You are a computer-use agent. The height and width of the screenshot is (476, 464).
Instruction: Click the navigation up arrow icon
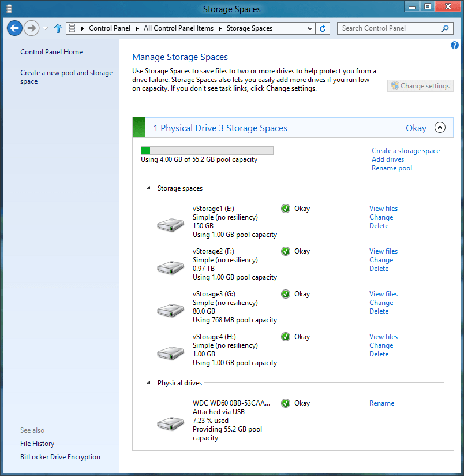[58, 28]
